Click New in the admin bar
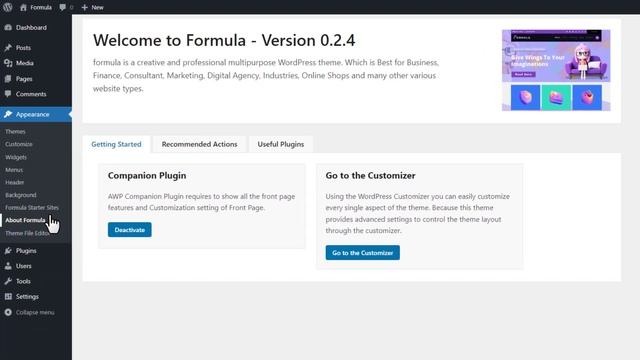 98,7
